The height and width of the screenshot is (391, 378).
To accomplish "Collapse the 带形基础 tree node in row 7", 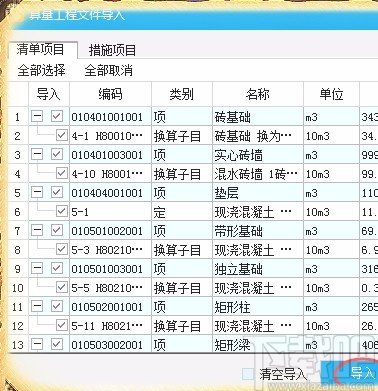I will click(x=37, y=230).
